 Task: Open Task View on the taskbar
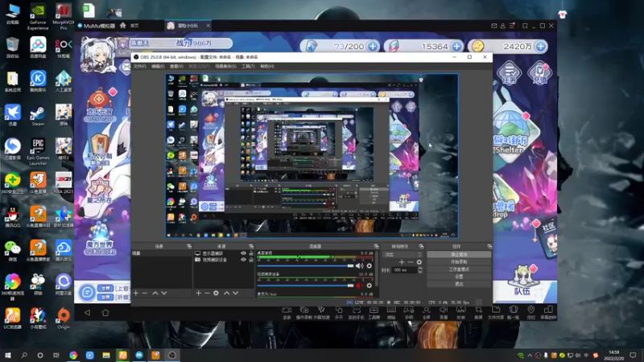click(x=56, y=355)
